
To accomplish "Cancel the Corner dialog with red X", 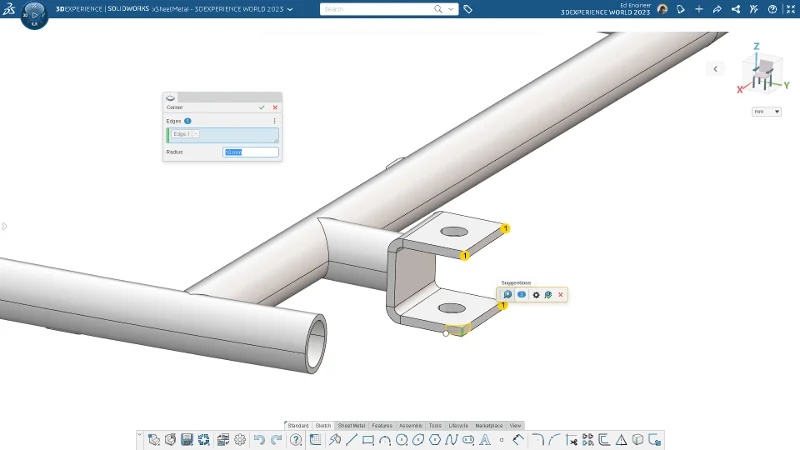I will (275, 107).
